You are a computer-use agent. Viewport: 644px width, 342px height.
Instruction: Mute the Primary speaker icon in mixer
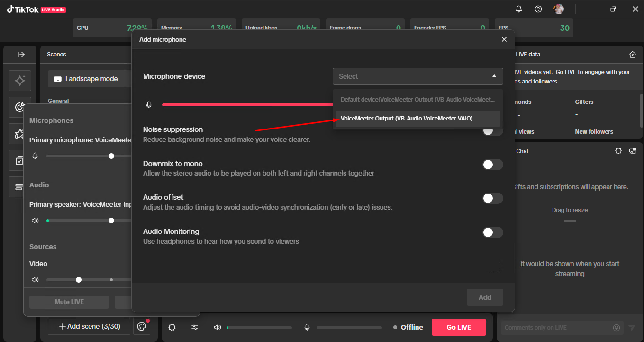coord(35,221)
